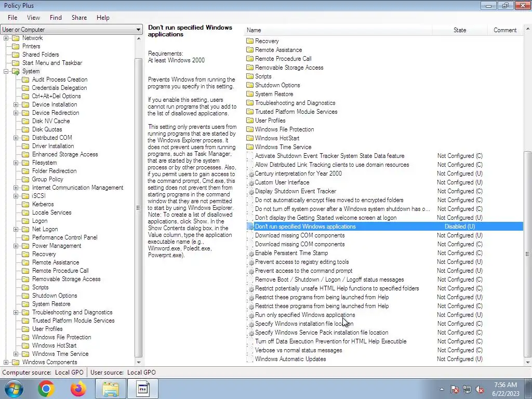Select Shared Folders folder icon in tree
Screen dimensions: 532x399
16,55
